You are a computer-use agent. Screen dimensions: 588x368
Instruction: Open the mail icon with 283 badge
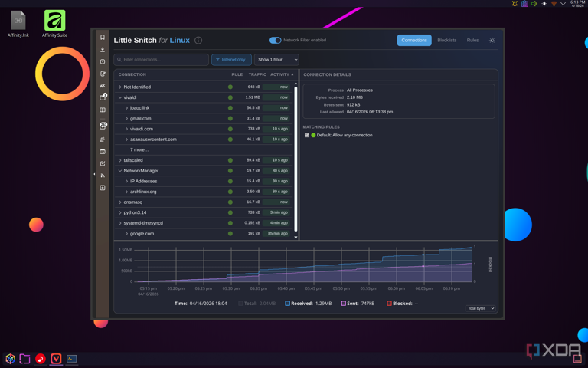[x=103, y=127]
